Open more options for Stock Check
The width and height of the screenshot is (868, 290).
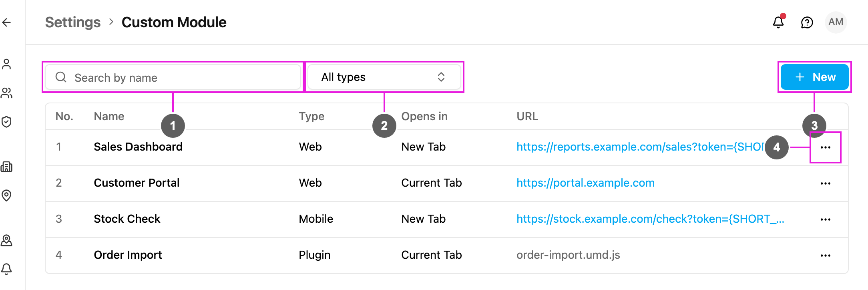[825, 220]
